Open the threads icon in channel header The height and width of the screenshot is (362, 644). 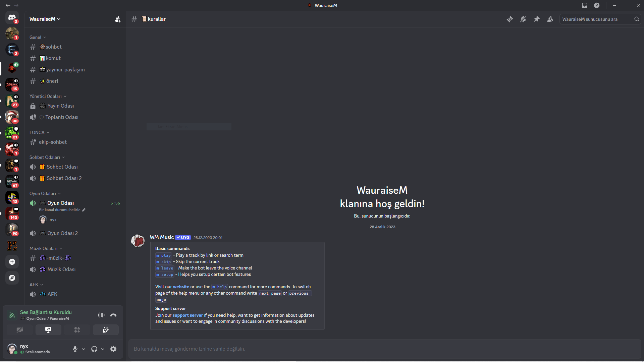click(x=510, y=19)
